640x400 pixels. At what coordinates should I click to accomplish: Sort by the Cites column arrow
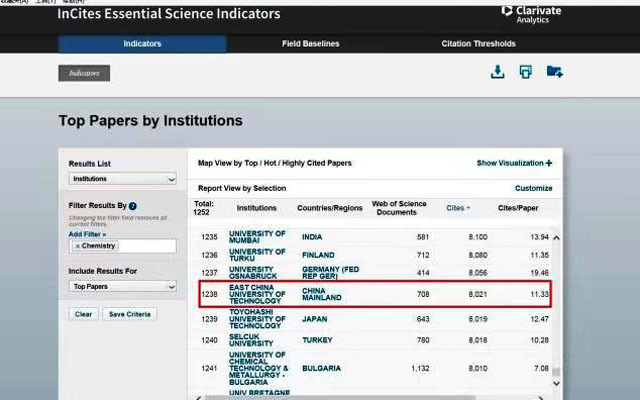pyautogui.click(x=468, y=208)
